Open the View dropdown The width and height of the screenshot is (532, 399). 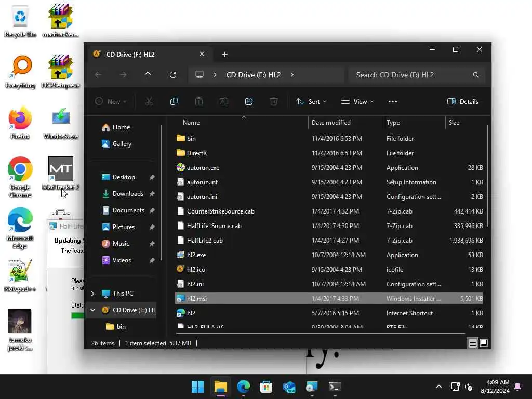click(357, 101)
